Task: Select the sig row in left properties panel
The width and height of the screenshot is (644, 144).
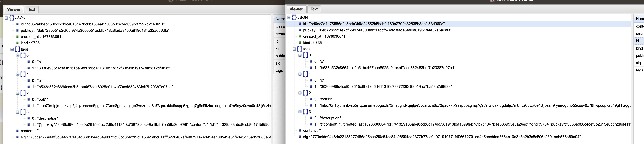Action: pyautogui.click(x=278, y=63)
